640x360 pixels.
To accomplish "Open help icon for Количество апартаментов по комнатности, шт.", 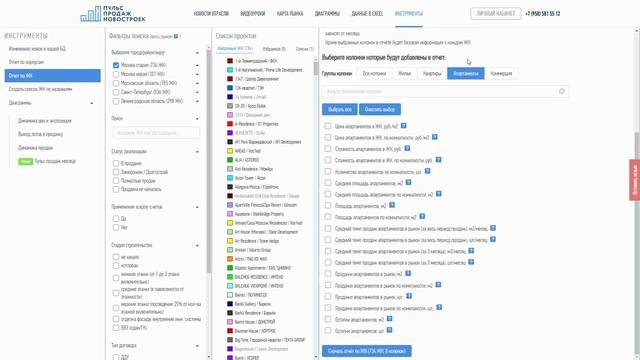I will (427, 171).
